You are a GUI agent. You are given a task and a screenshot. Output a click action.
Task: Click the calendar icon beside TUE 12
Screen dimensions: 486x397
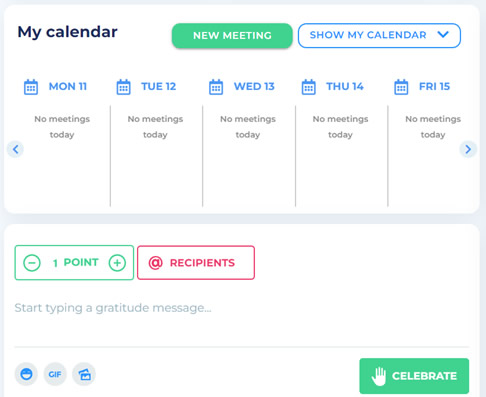[x=123, y=87]
